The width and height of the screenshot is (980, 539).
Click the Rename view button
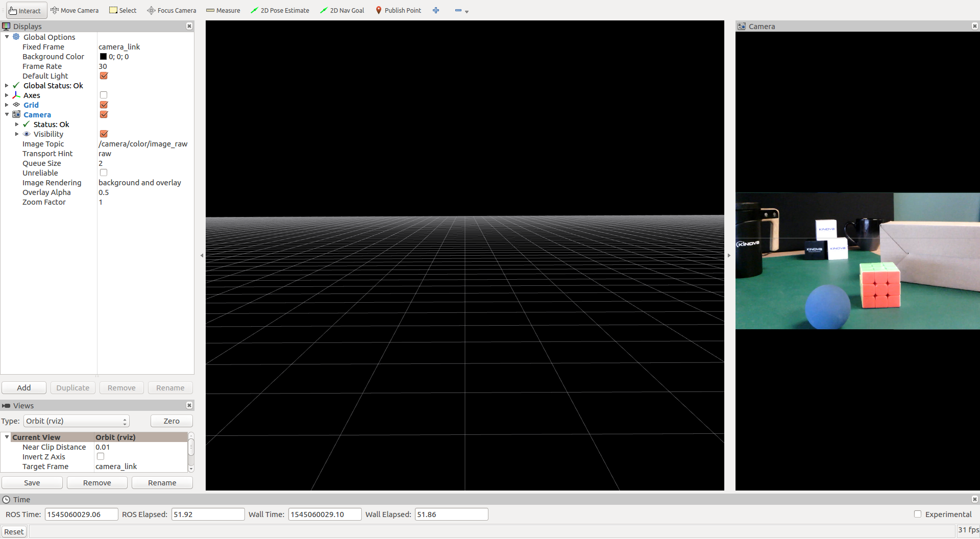162,482
